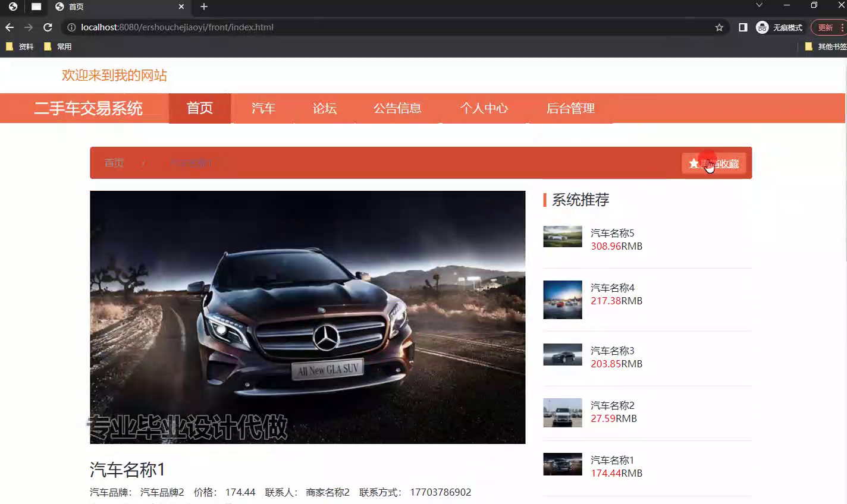Reload the current page
This screenshot has width=847, height=504.
click(48, 27)
